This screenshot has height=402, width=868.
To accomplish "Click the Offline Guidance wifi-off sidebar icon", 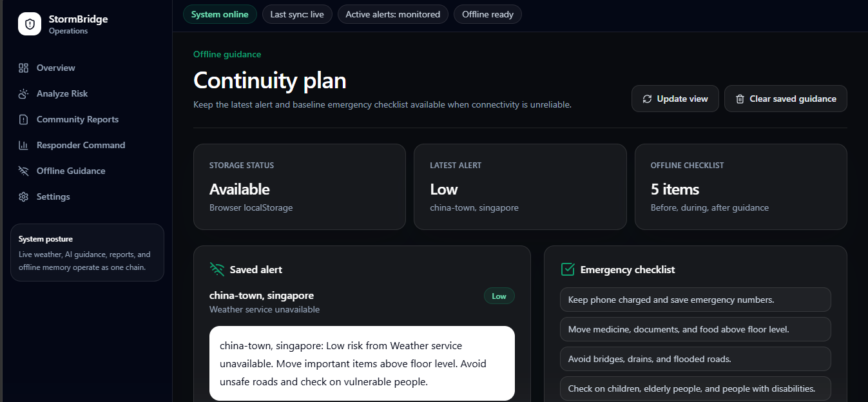I will click(x=24, y=171).
